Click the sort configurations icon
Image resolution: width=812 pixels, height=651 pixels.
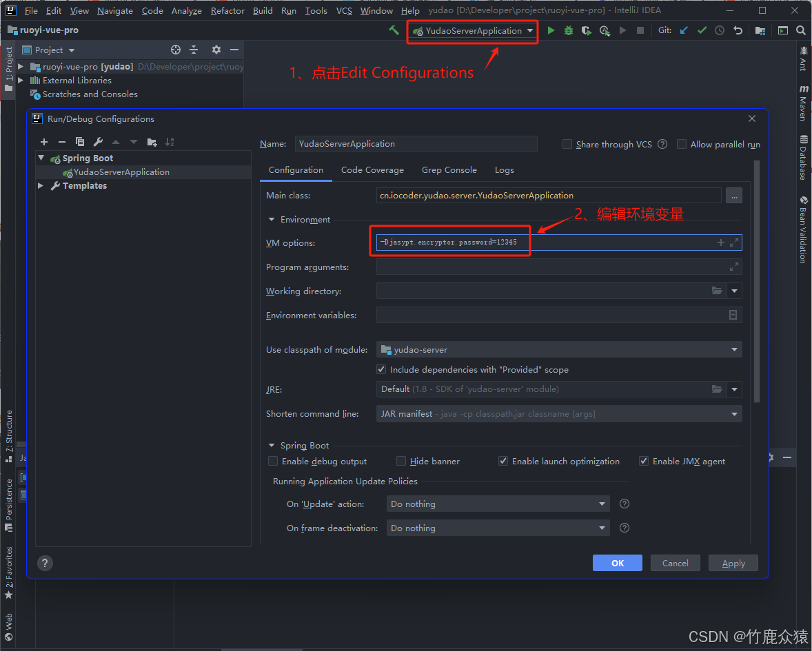pos(170,142)
